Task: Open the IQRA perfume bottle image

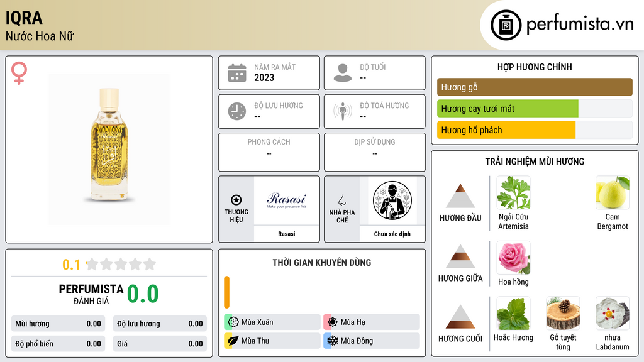Action: [x=109, y=150]
